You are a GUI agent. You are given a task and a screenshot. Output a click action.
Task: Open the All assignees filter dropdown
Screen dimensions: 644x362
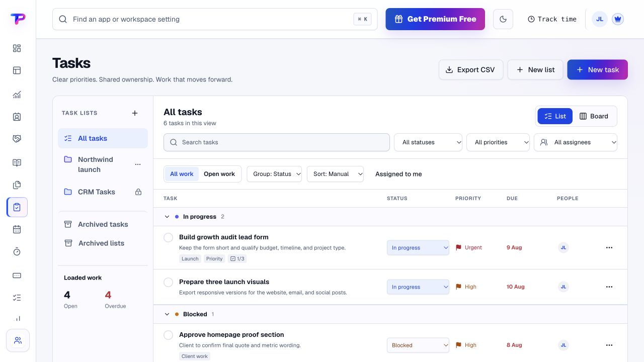tap(576, 142)
